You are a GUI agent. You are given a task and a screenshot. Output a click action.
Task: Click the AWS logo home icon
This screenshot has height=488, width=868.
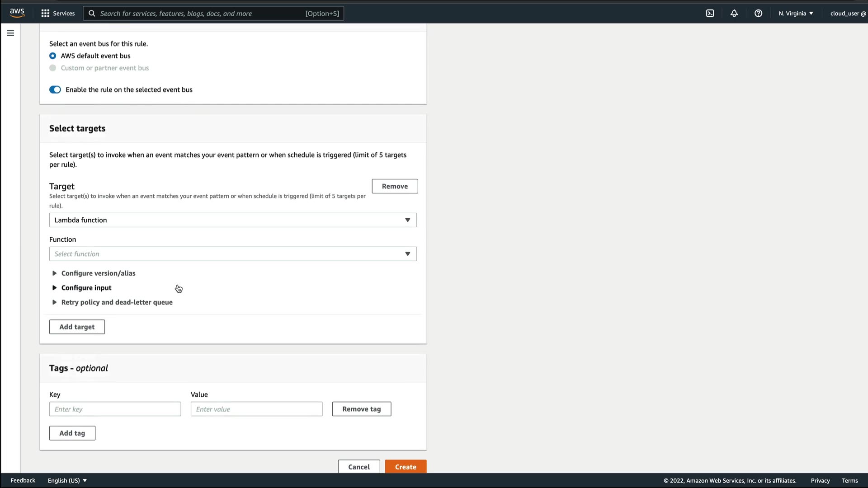click(17, 13)
